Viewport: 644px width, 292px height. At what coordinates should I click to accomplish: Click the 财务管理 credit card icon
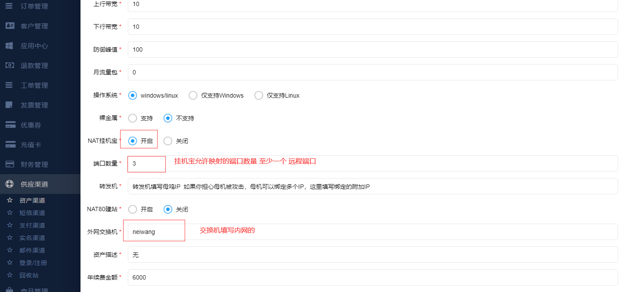click(9, 164)
